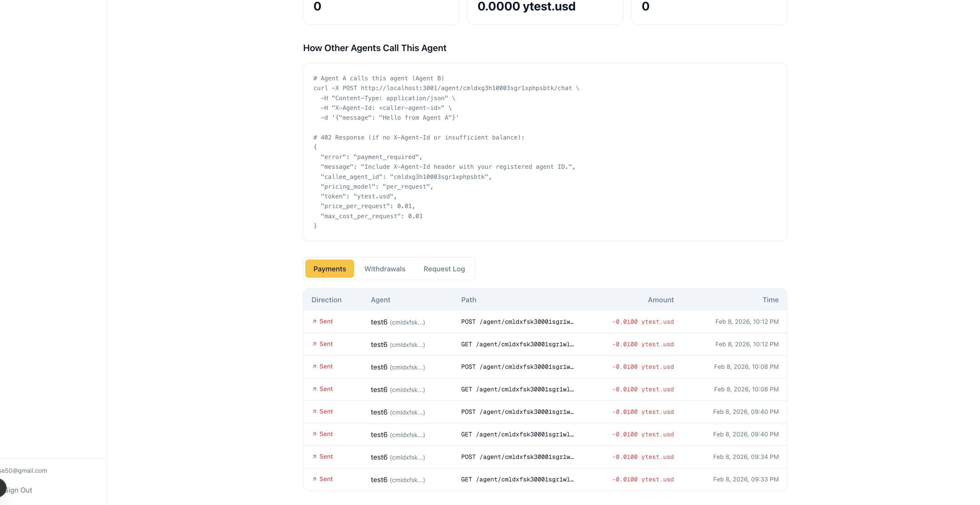Click the curl POST URL code line
This screenshot has width=980, height=505.
446,88
